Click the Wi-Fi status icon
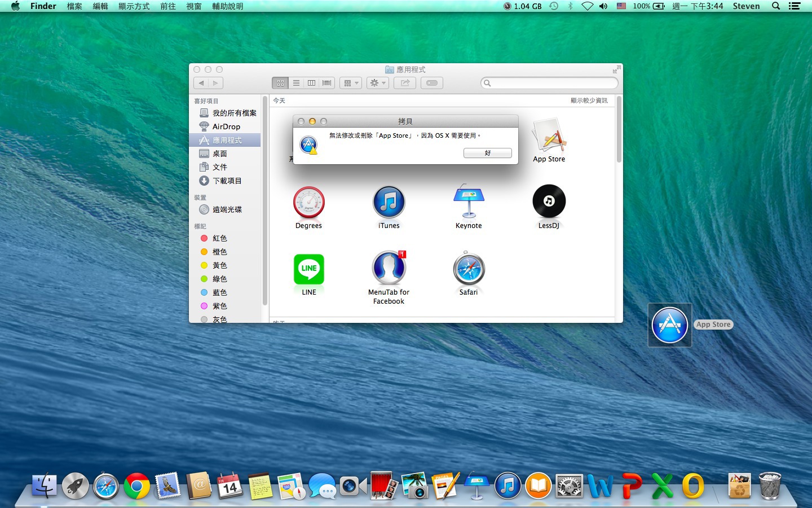 click(x=588, y=6)
